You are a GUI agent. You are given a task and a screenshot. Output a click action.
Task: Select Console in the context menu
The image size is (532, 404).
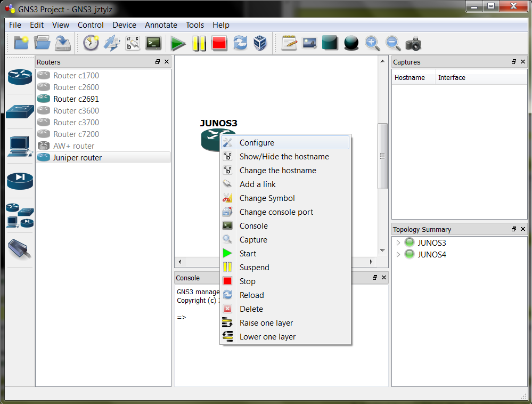(285, 226)
